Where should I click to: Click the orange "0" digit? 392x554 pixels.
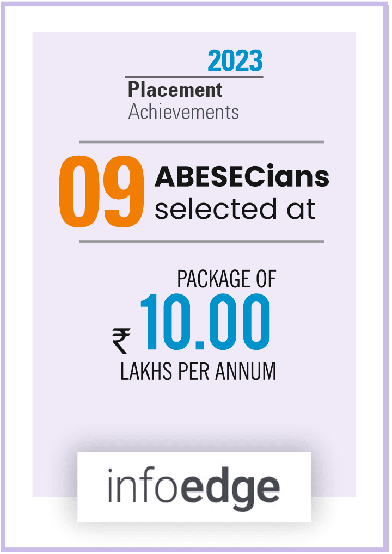[x=79, y=191]
